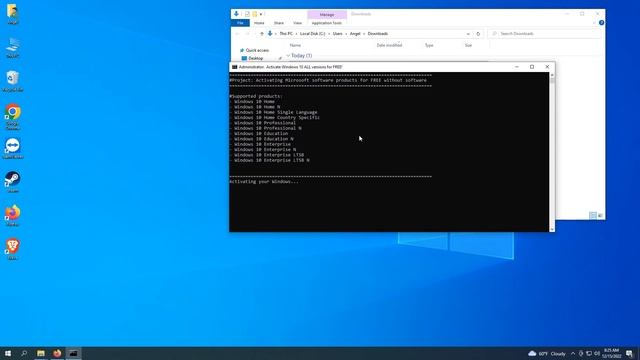Image resolution: width=640 pixels, height=360 pixels.
Task: Open the Home ribbon tab in File Explorer
Action: [x=259, y=23]
